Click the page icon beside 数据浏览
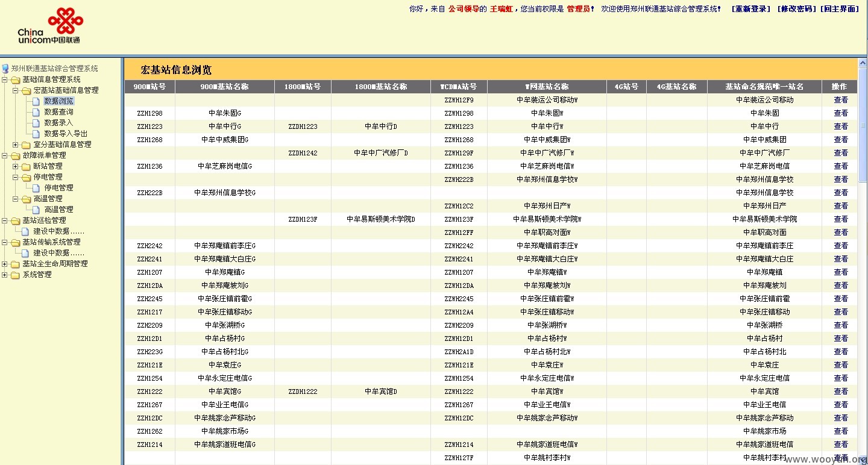 [x=36, y=101]
